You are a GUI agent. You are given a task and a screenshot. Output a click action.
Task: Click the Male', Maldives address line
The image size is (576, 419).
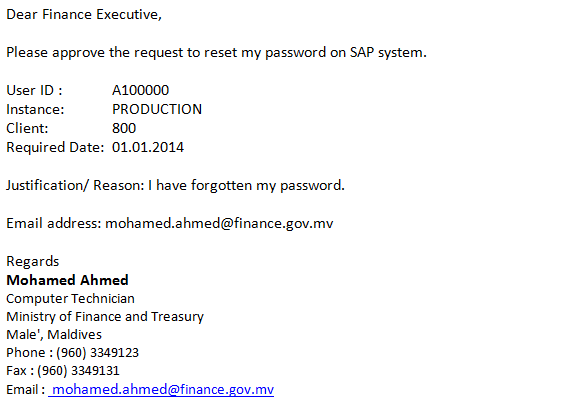click(x=54, y=335)
